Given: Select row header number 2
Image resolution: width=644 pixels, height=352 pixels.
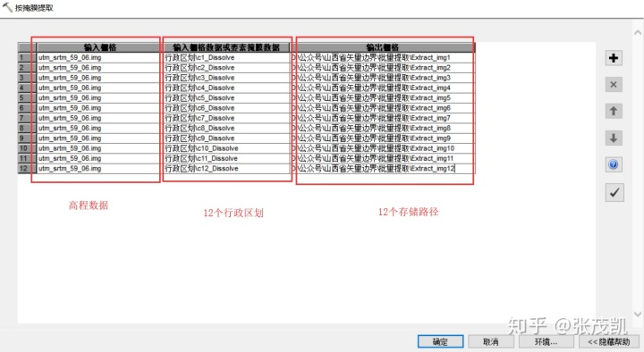Looking at the screenshot, I should click(27, 67).
